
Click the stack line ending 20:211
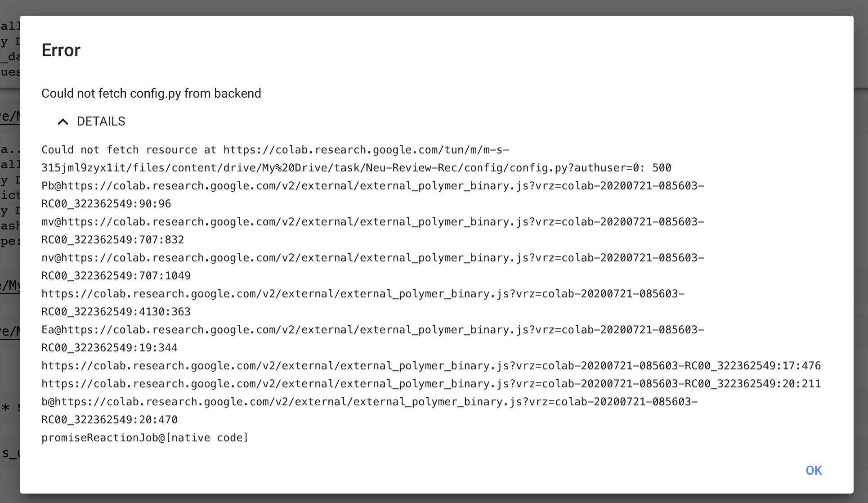pos(431,383)
